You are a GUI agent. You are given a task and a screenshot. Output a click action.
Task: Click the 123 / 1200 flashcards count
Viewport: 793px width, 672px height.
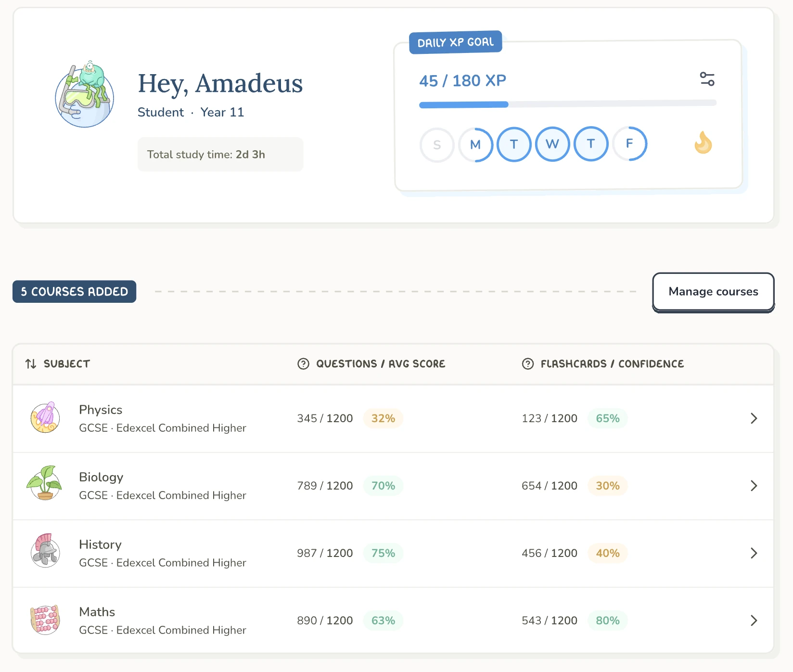click(x=550, y=418)
